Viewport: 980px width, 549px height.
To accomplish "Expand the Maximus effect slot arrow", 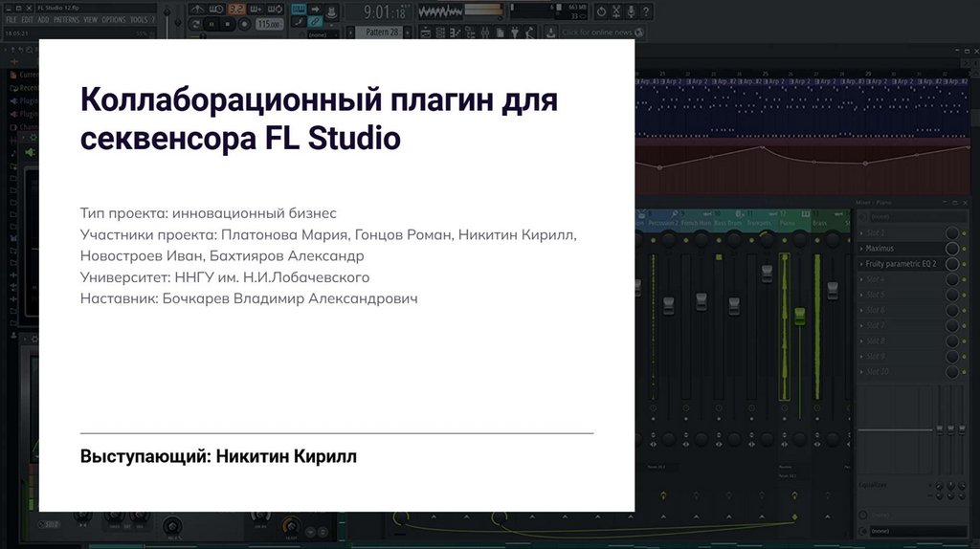I will tap(861, 249).
